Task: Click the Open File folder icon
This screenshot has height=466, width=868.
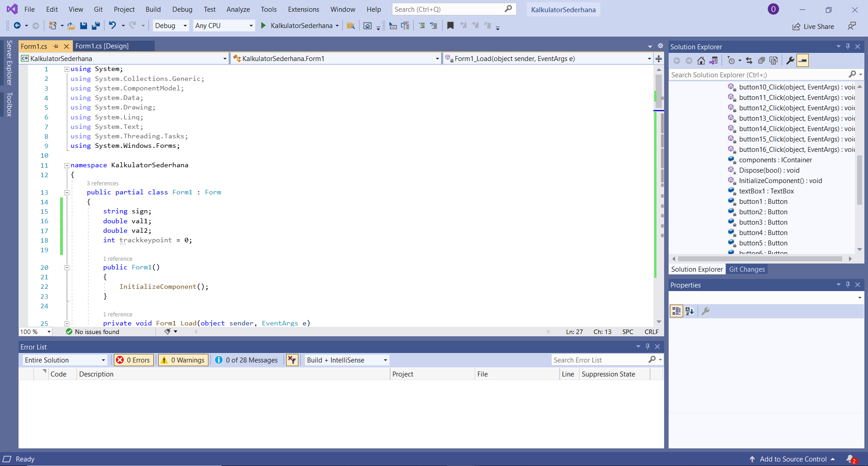Action: tap(71, 26)
